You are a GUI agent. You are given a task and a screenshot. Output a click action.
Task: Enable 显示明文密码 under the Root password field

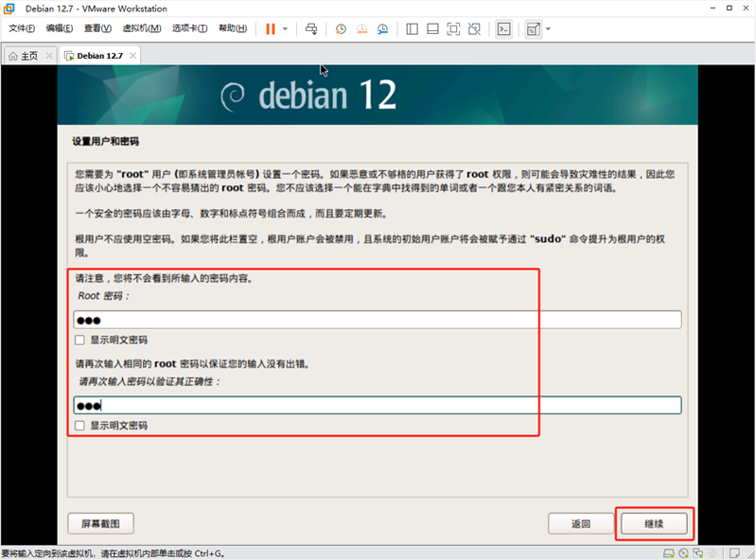click(x=80, y=341)
